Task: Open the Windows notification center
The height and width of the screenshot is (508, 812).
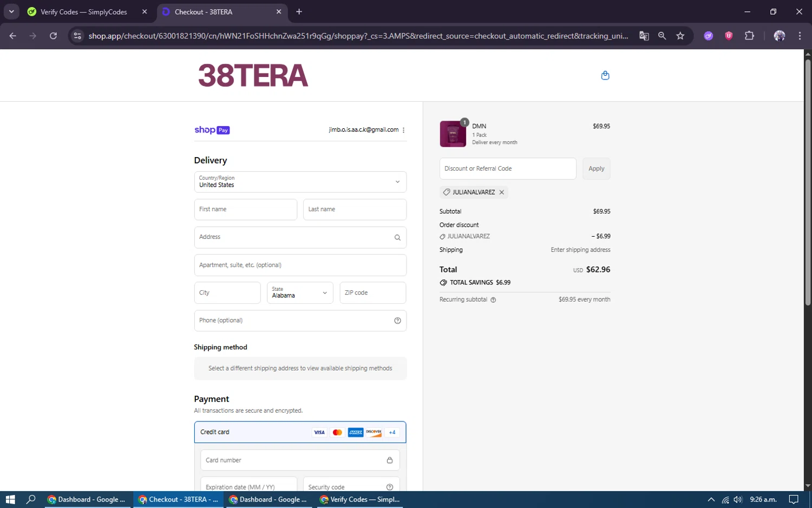Action: (794, 499)
